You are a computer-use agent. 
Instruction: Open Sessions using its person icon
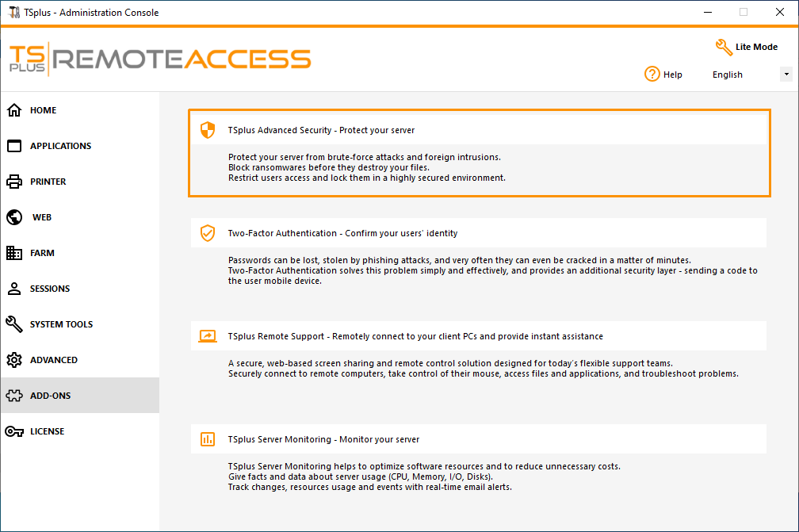13,289
